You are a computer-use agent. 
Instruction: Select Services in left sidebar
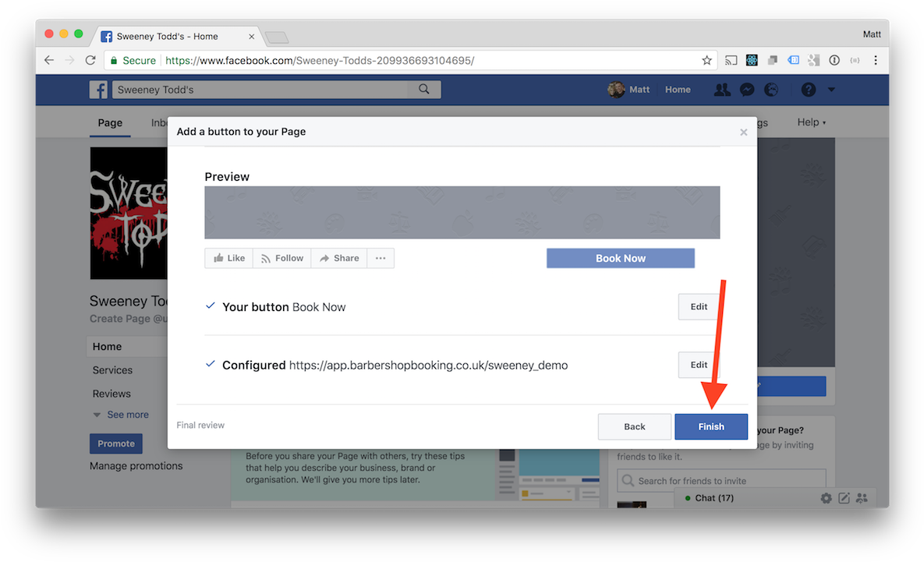[x=112, y=370]
